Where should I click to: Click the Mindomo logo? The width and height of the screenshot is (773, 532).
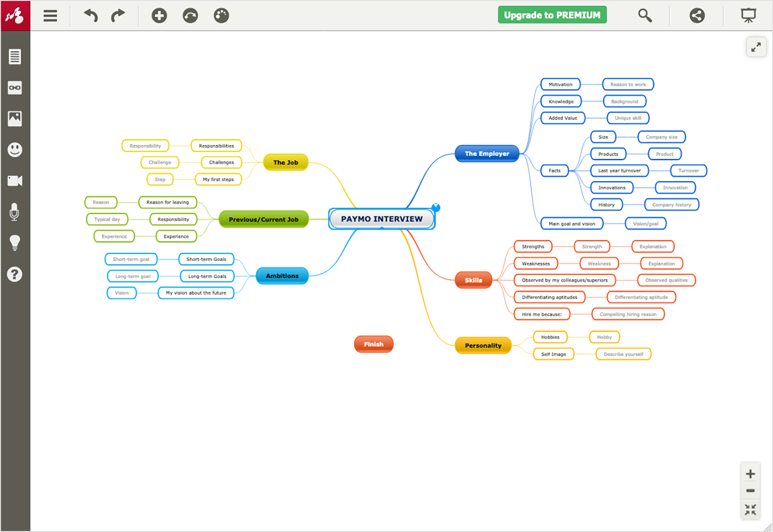(x=15, y=15)
